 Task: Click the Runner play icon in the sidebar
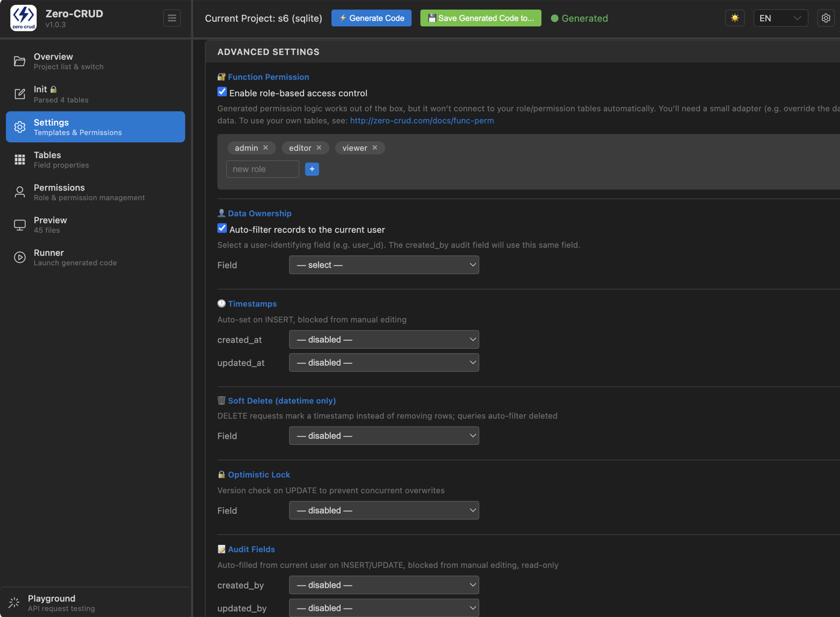click(x=19, y=257)
